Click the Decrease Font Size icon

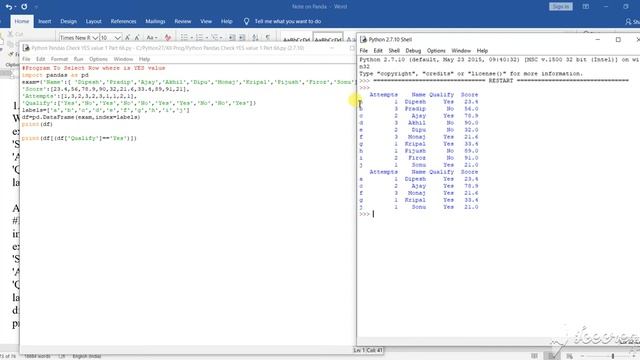coord(137,38)
